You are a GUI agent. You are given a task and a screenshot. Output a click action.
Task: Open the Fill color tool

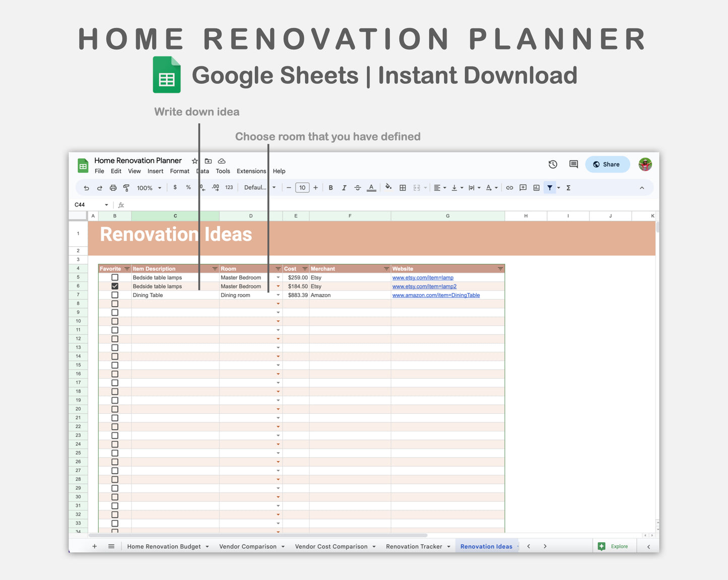[388, 187]
